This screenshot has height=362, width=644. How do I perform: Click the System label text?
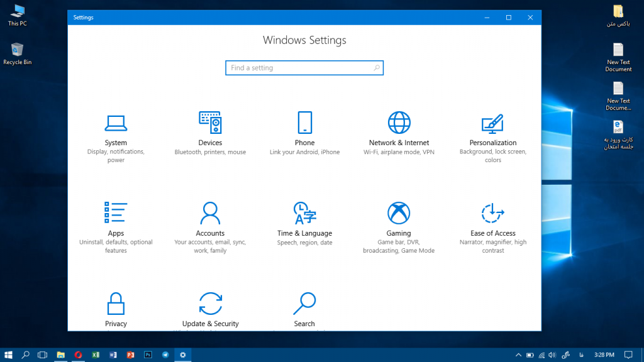click(116, 143)
